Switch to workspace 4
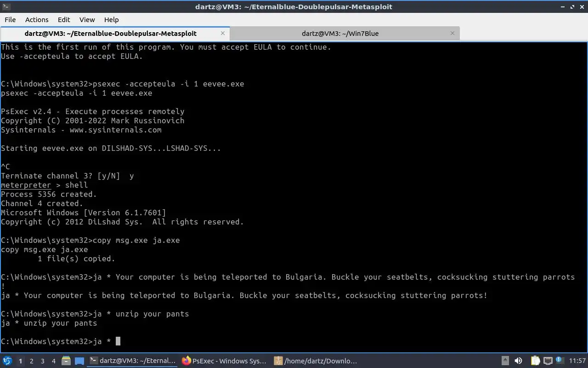This screenshot has height=368, width=588. [x=53, y=361]
